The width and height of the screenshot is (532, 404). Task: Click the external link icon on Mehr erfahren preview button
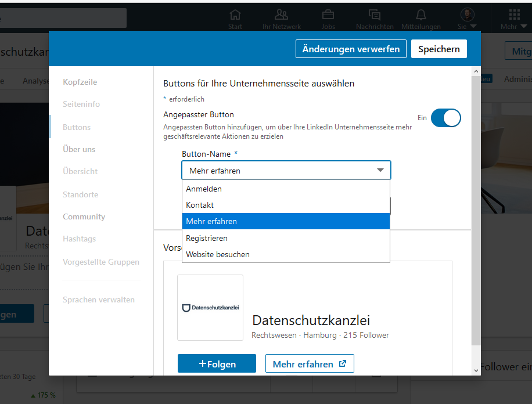click(343, 363)
